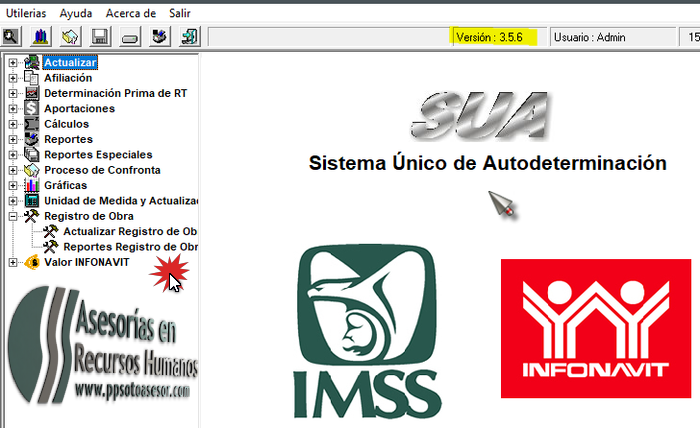700x428 pixels.
Task: Click the Versión : 3.5.6 status text
Action: coord(489,37)
